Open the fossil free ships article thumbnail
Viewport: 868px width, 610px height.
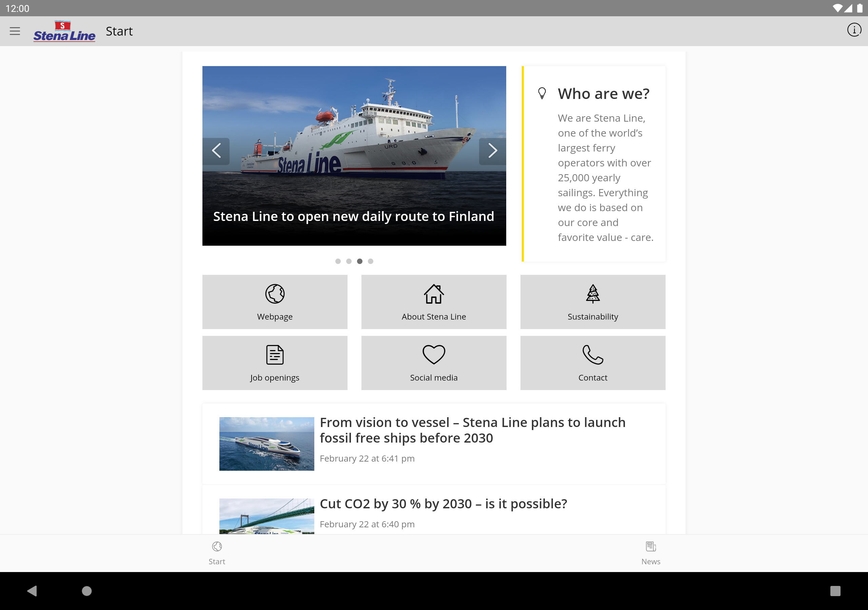(x=267, y=444)
